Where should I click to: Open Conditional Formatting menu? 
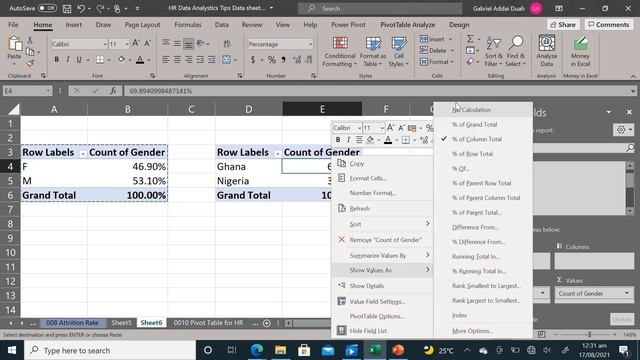[340, 51]
